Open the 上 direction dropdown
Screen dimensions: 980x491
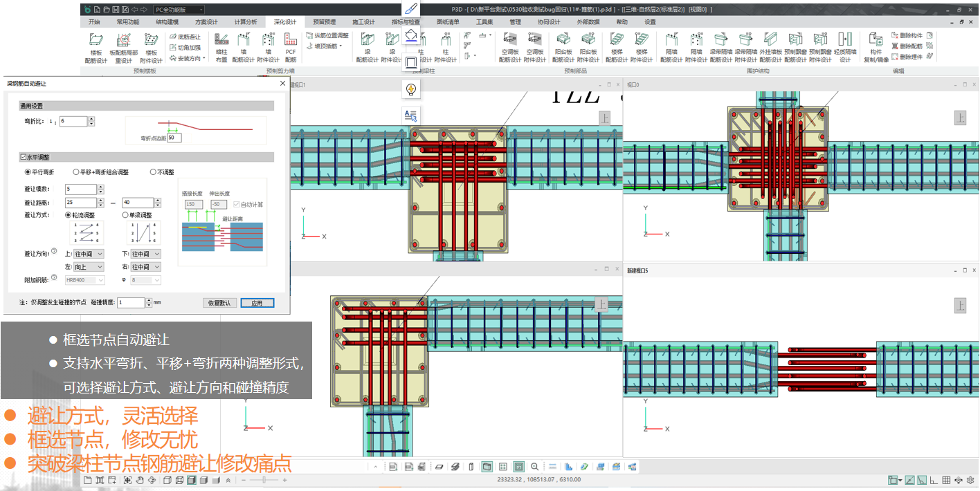[89, 254]
